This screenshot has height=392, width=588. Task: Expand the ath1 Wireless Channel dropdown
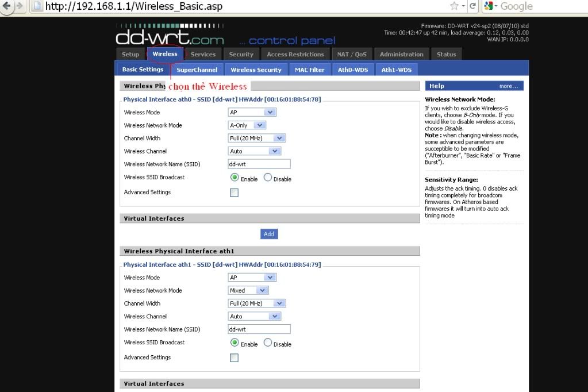pos(254,316)
